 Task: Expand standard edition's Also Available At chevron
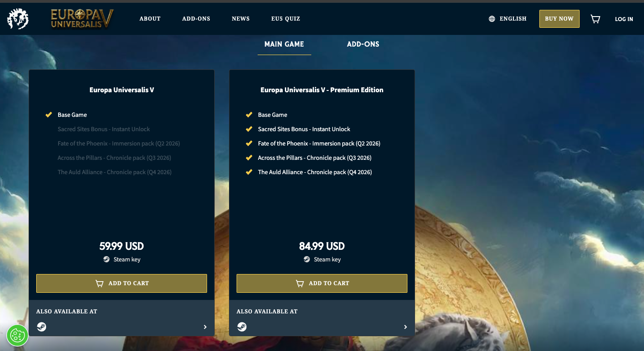pos(205,327)
